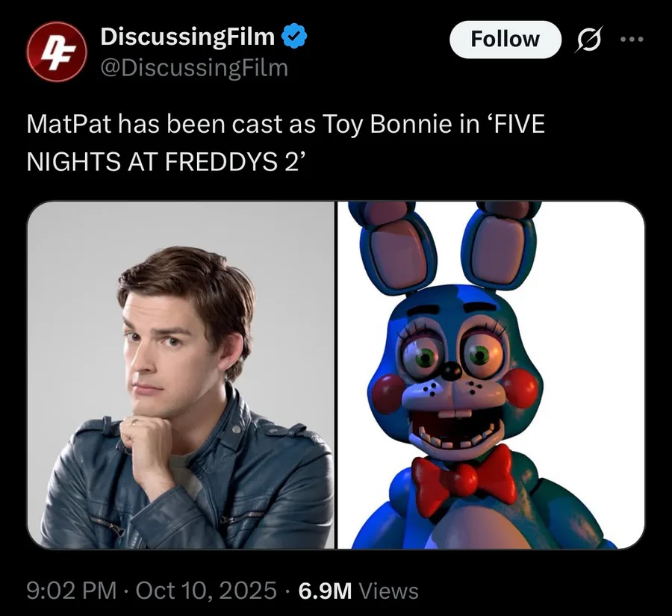This screenshot has width=672, height=616.
Task: Click the Oct 10, 2025 date
Action: tap(206, 591)
